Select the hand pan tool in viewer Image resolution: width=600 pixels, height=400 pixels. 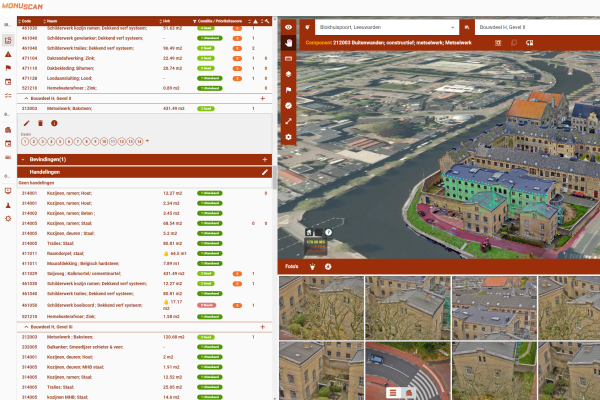click(289, 43)
